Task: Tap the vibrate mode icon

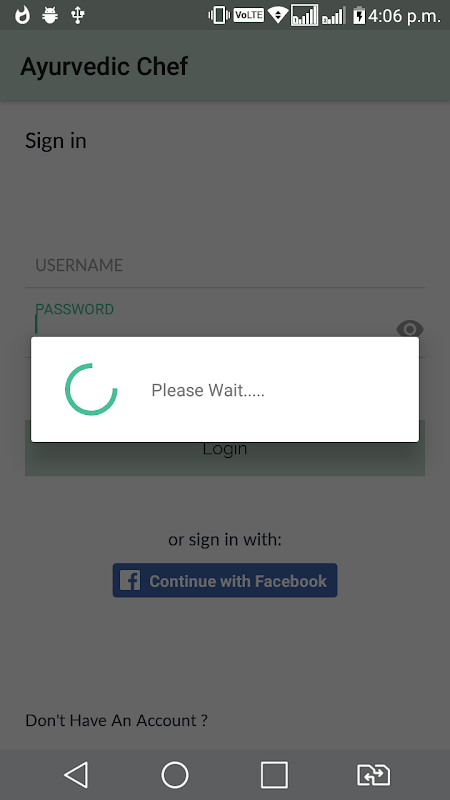Action: [219, 15]
